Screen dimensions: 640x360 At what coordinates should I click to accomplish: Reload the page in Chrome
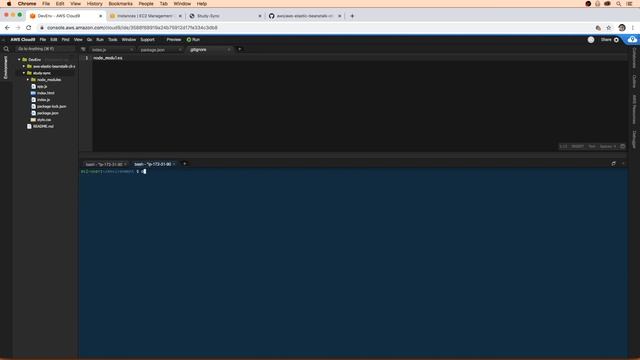point(29,28)
